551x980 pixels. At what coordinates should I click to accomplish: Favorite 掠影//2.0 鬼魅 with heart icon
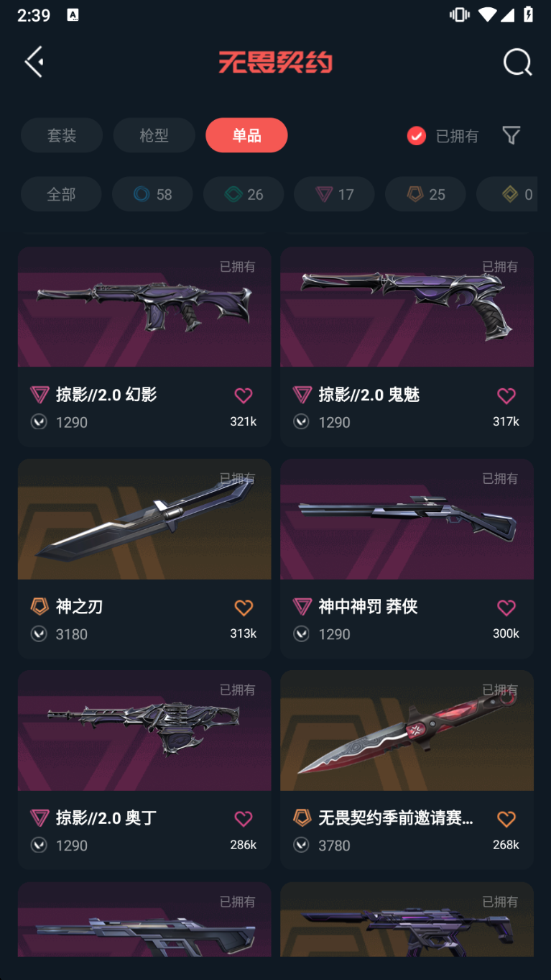point(506,395)
